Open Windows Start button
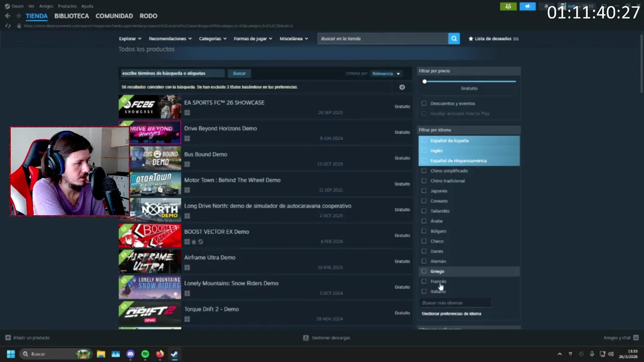 (11, 354)
